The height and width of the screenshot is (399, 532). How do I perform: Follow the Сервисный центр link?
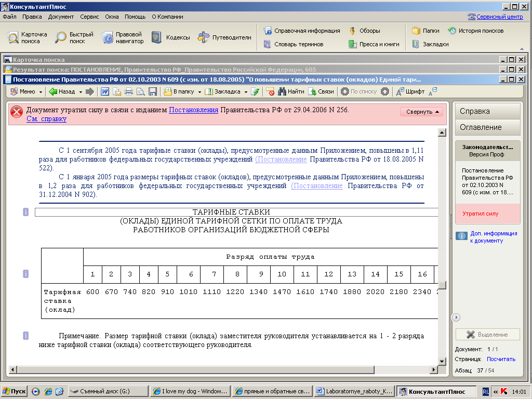[499, 17]
